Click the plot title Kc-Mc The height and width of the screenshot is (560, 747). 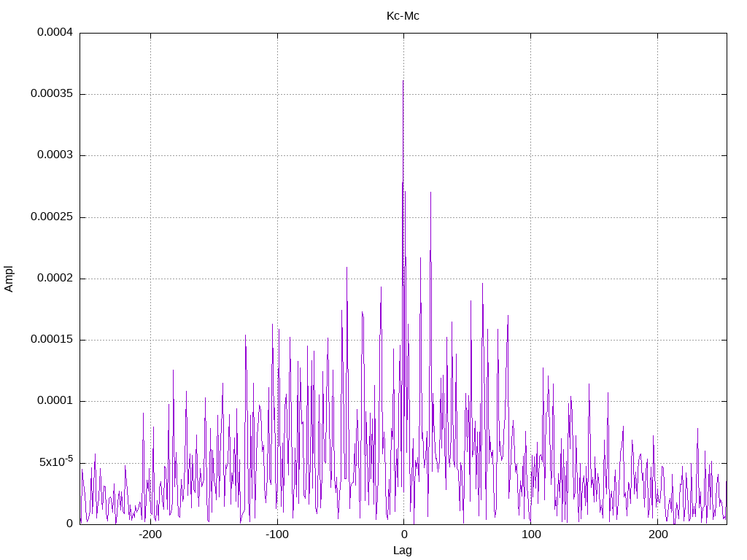point(403,16)
